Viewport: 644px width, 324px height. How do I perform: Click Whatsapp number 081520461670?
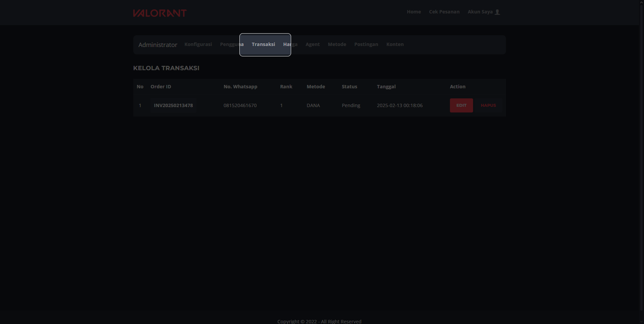click(x=240, y=105)
